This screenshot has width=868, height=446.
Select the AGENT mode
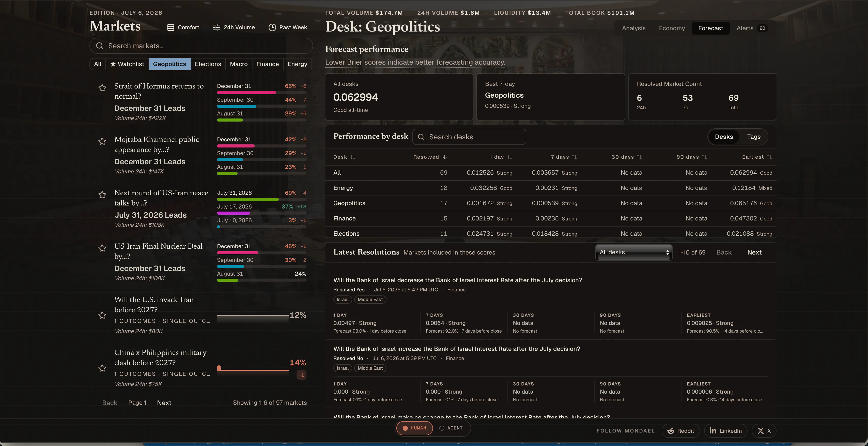click(451, 428)
